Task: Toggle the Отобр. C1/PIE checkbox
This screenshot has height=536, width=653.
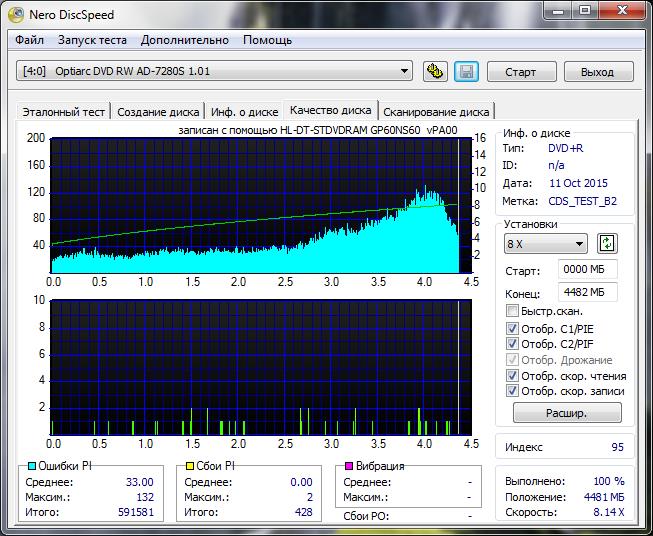Action: pyautogui.click(x=513, y=328)
